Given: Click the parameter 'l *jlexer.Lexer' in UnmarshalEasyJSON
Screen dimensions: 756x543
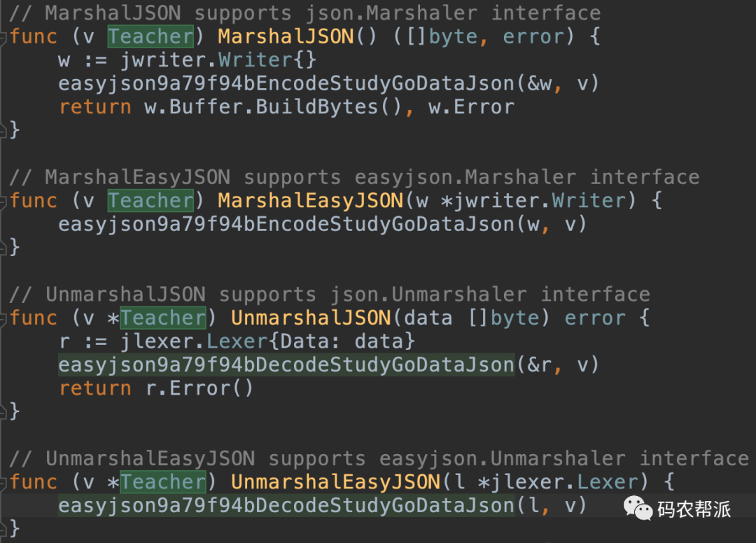Looking at the screenshot, I should (x=546, y=482).
